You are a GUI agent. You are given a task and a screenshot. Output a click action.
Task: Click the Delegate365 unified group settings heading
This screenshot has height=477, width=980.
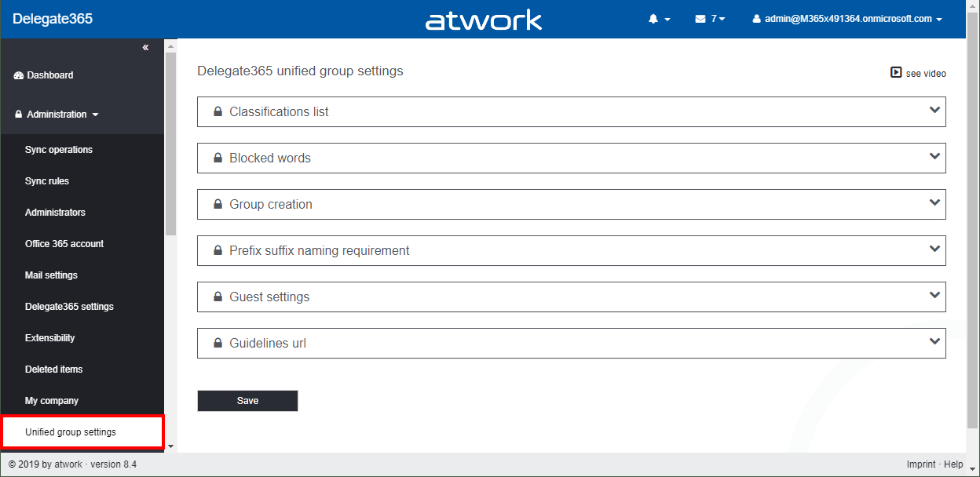(x=300, y=71)
